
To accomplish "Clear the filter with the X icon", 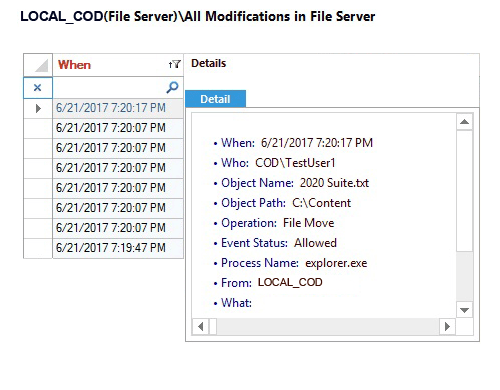I will pos(37,88).
